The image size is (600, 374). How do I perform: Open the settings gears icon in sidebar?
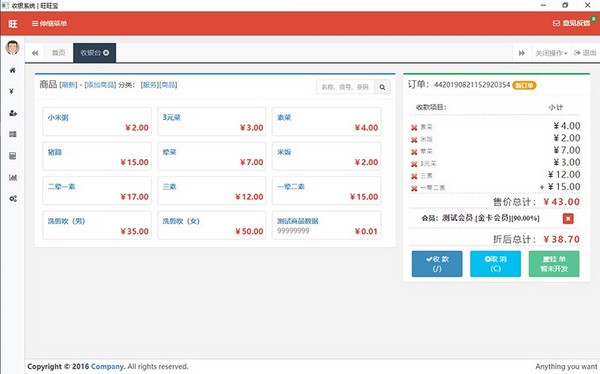coord(13,199)
